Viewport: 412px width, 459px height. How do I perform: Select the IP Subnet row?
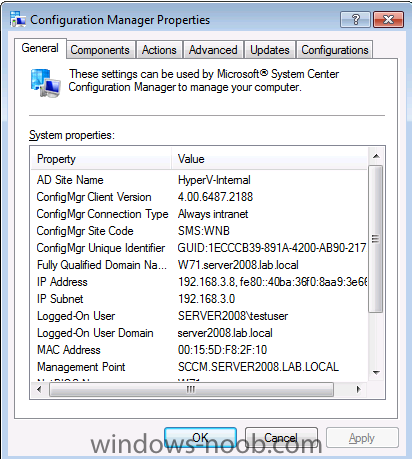click(199, 299)
